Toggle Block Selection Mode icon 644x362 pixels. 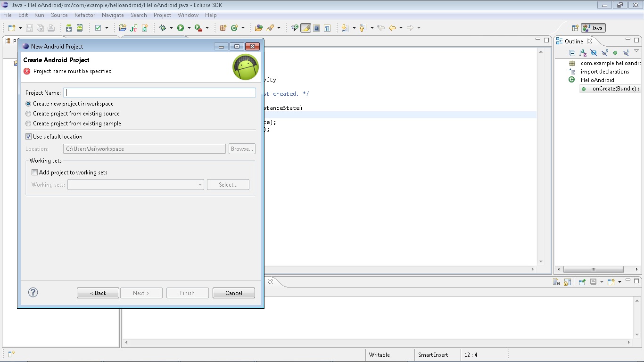(316, 28)
